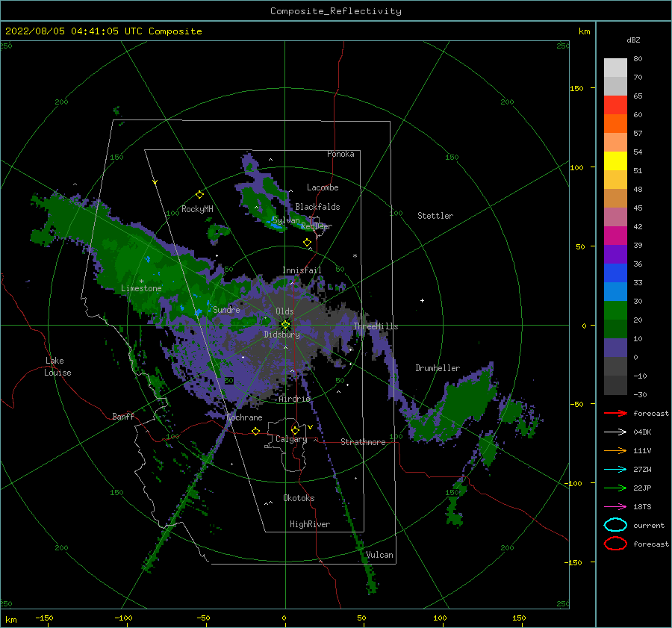Click the Sylvan label

coord(286,220)
